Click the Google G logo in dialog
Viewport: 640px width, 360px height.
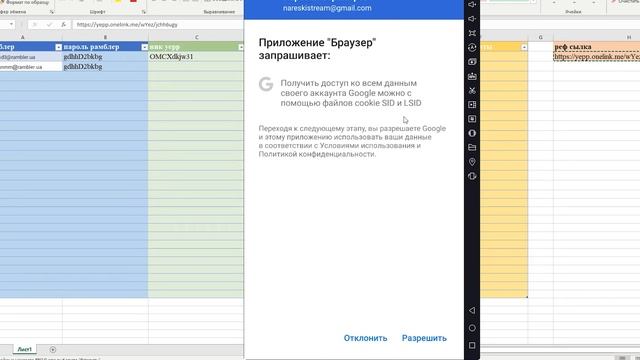266,84
